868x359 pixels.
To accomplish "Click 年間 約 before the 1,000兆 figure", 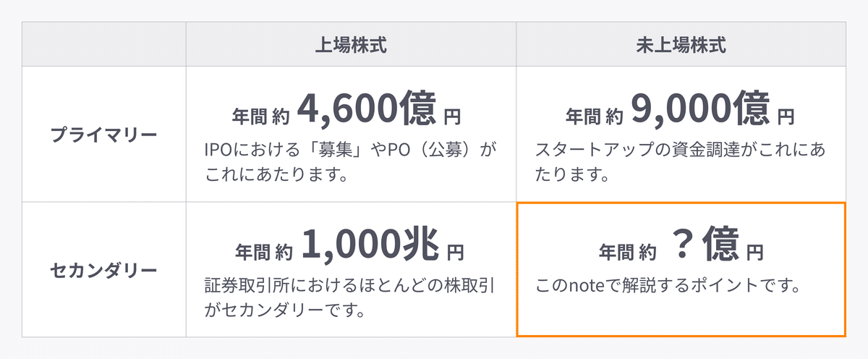I will (x=263, y=252).
